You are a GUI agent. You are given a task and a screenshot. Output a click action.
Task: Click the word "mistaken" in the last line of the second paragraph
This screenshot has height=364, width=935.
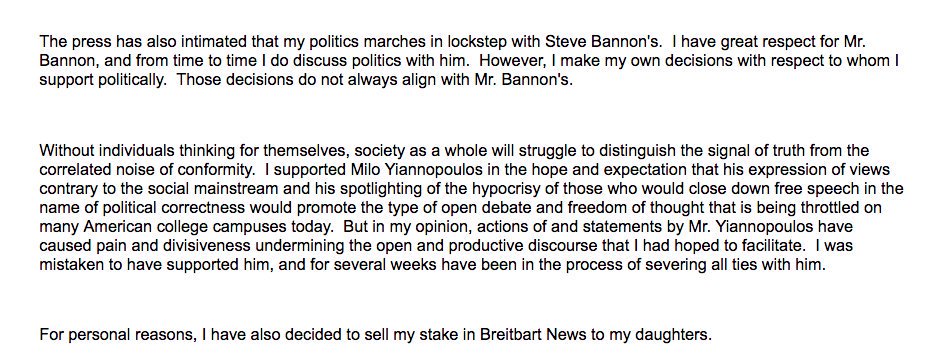(x=72, y=266)
